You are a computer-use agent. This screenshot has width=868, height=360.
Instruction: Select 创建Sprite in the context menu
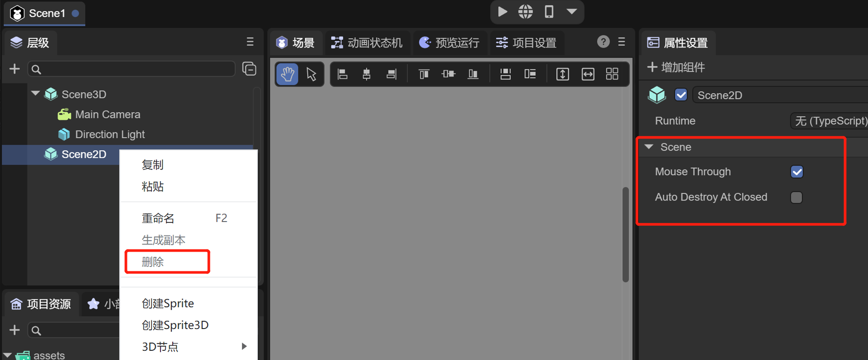click(x=168, y=303)
